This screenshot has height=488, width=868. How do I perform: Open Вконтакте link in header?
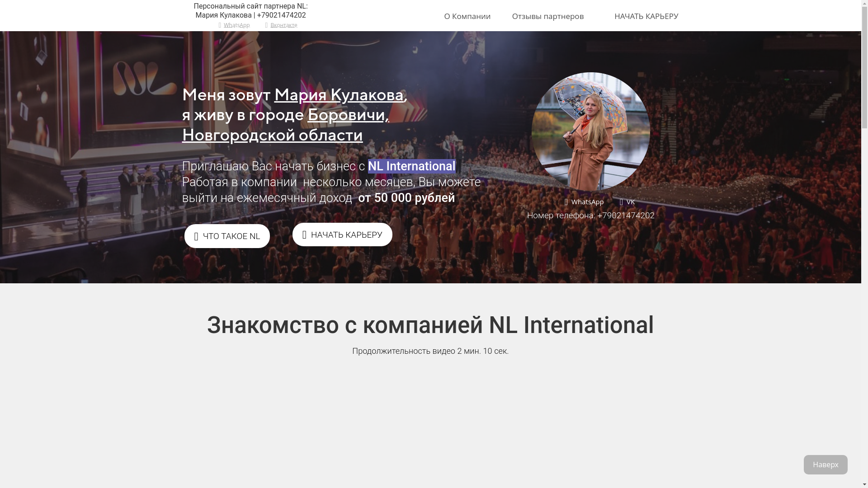[283, 25]
